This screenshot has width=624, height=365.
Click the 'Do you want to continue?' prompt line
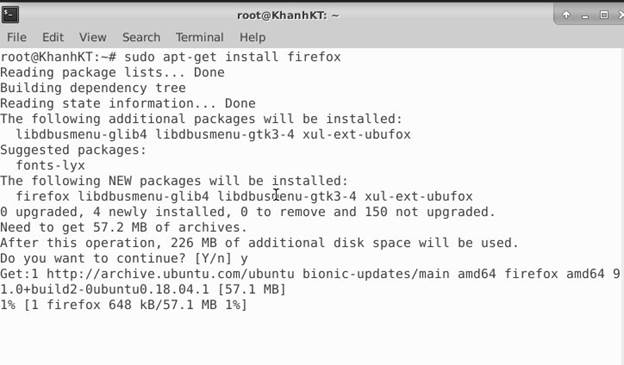pyautogui.click(x=124, y=258)
